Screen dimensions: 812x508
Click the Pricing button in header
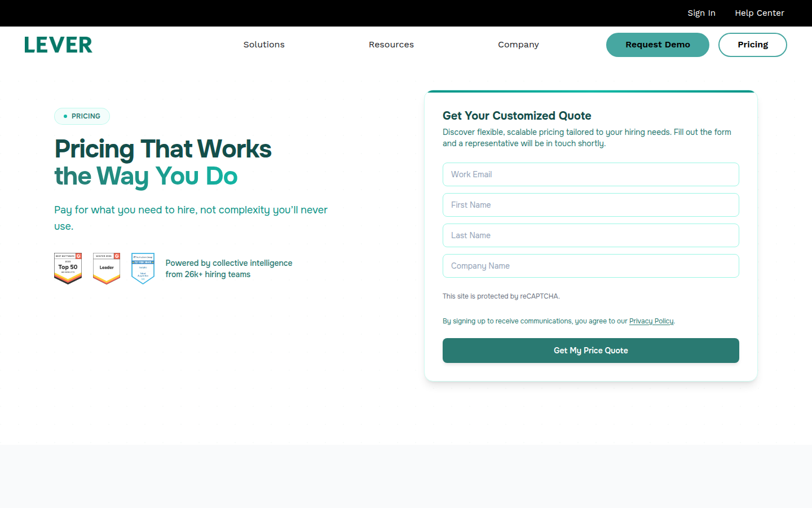click(x=753, y=45)
